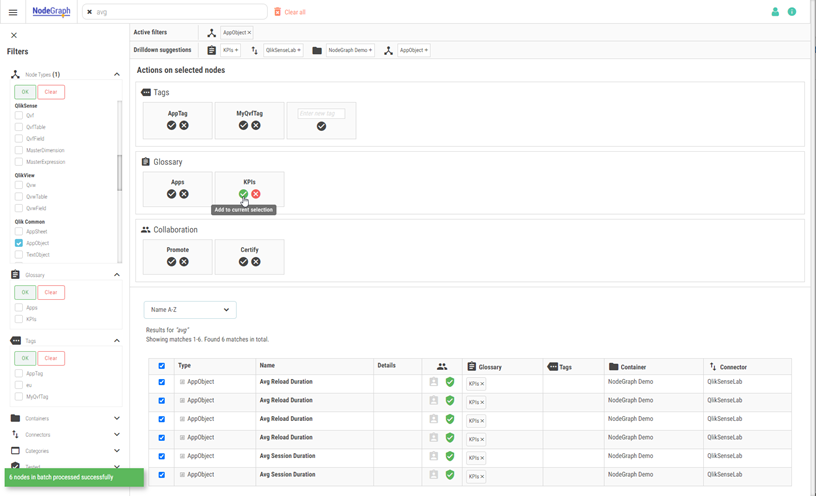The image size is (816, 496).
Task: Click the user profile icon
Action: (x=775, y=12)
